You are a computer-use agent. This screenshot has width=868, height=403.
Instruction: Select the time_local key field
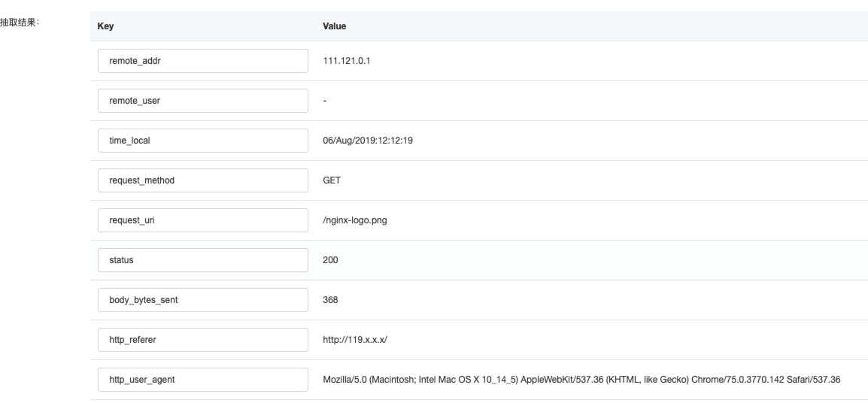pos(202,141)
